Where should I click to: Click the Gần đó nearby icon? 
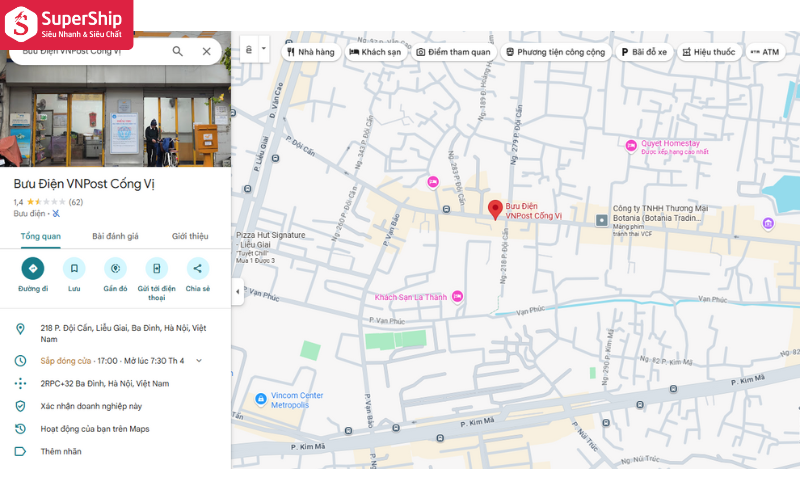[x=115, y=268]
